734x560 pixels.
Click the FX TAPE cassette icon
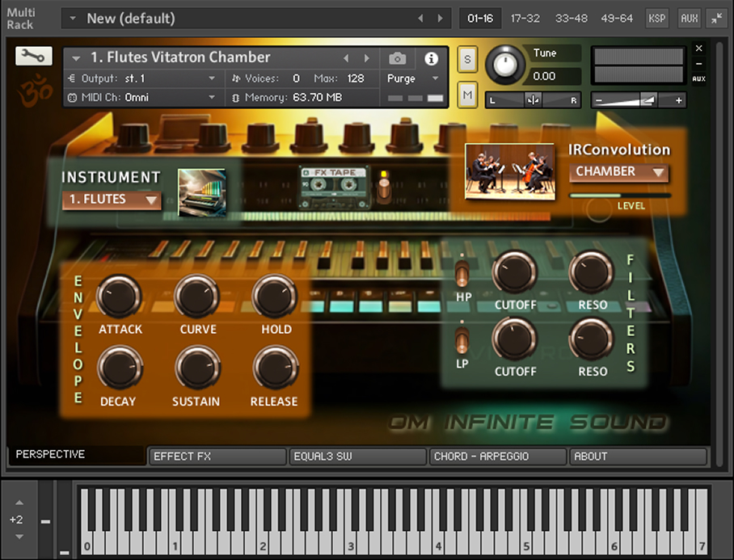[334, 188]
